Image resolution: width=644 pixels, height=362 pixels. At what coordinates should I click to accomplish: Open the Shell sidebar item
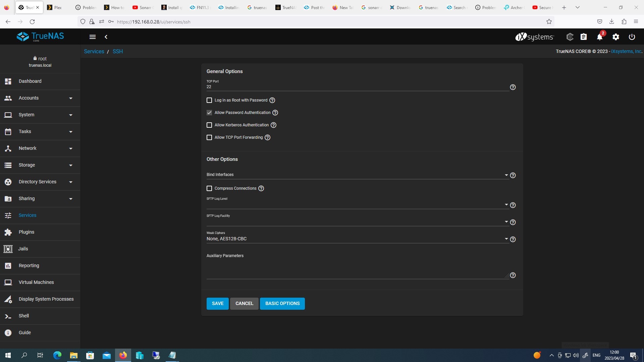coord(24,316)
